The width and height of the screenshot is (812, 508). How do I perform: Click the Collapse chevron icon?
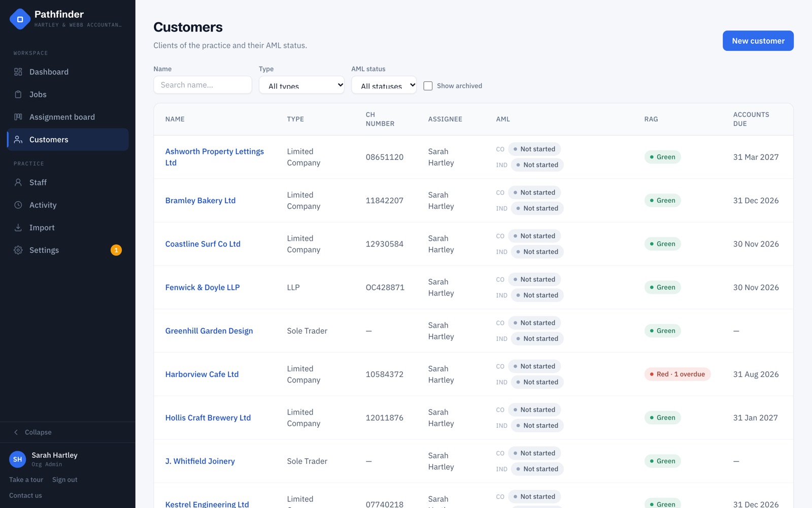(x=16, y=432)
